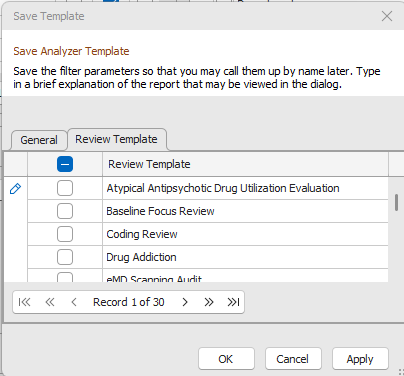This screenshot has width=404, height=376.
Task: Select Atypical Antipsychotic Drug Utilization Evaluation text
Action: click(223, 188)
